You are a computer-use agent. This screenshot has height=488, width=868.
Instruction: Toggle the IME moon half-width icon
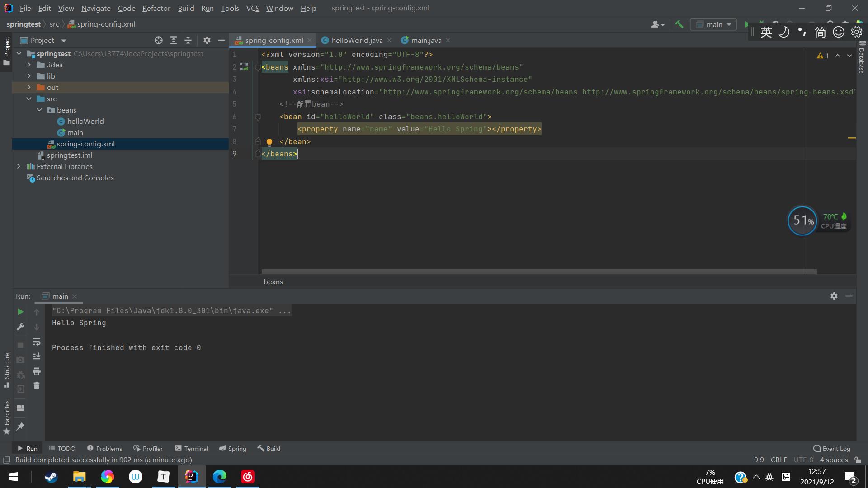(784, 32)
